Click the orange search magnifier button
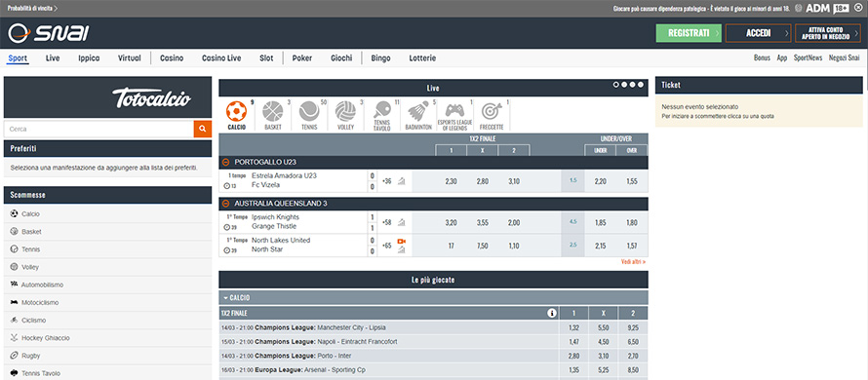 coord(203,129)
